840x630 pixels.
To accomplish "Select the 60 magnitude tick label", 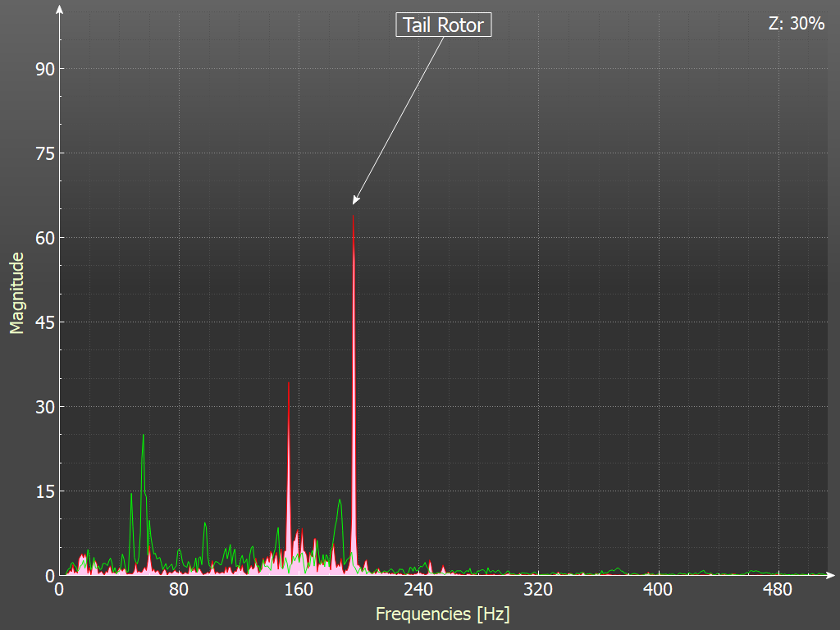I will click(44, 238).
